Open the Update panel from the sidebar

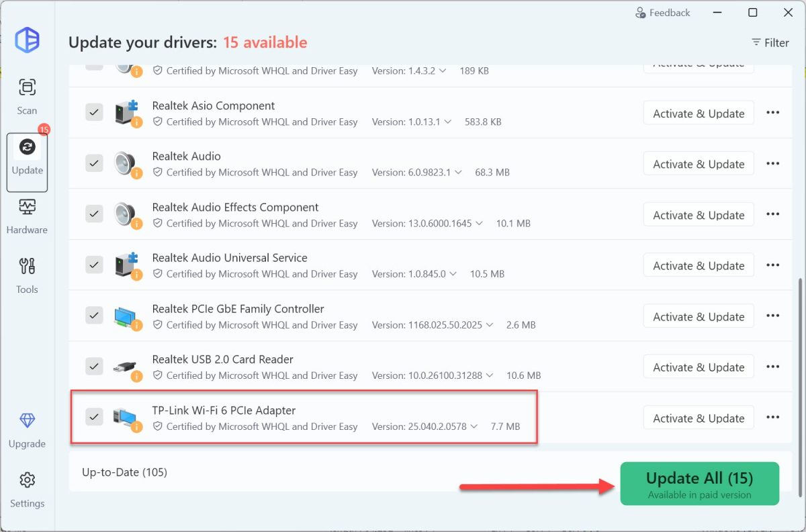27,161
